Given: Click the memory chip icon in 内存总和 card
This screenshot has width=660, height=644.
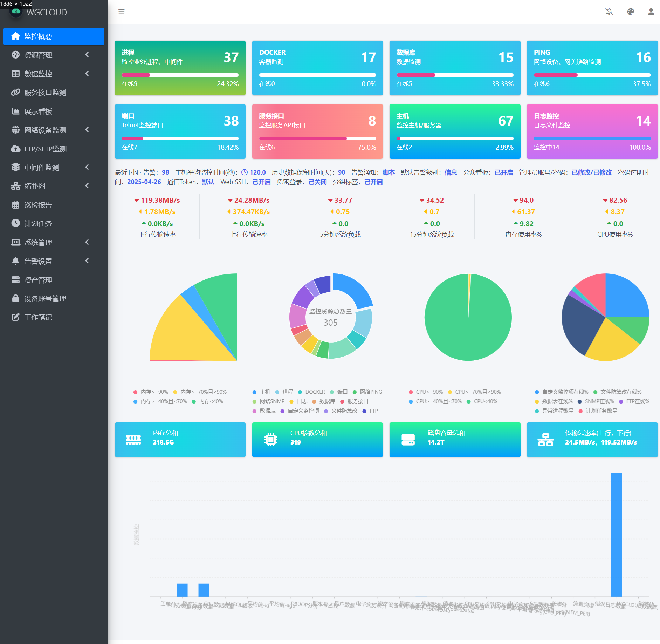Looking at the screenshot, I should click(x=133, y=440).
